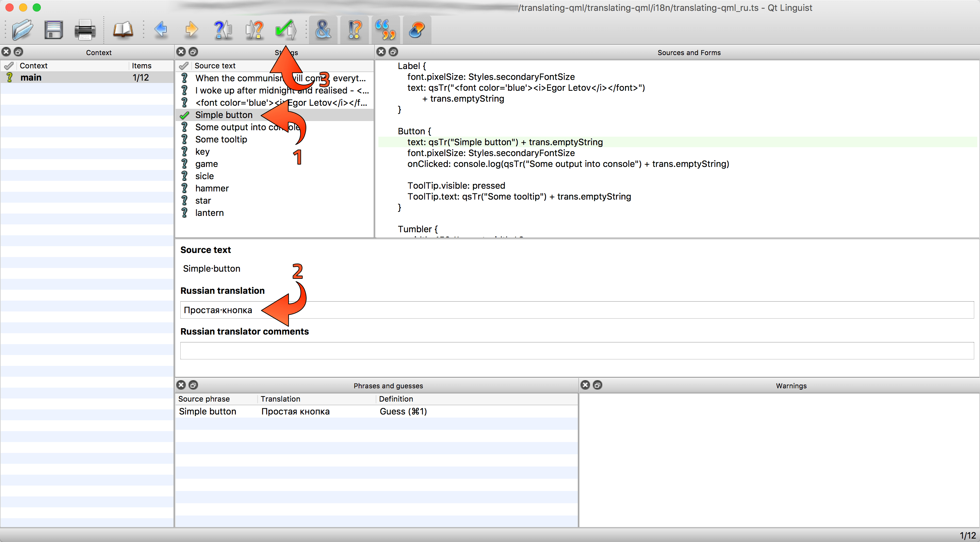Print the translation document
This screenshot has width=980, height=542.
pyautogui.click(x=84, y=30)
